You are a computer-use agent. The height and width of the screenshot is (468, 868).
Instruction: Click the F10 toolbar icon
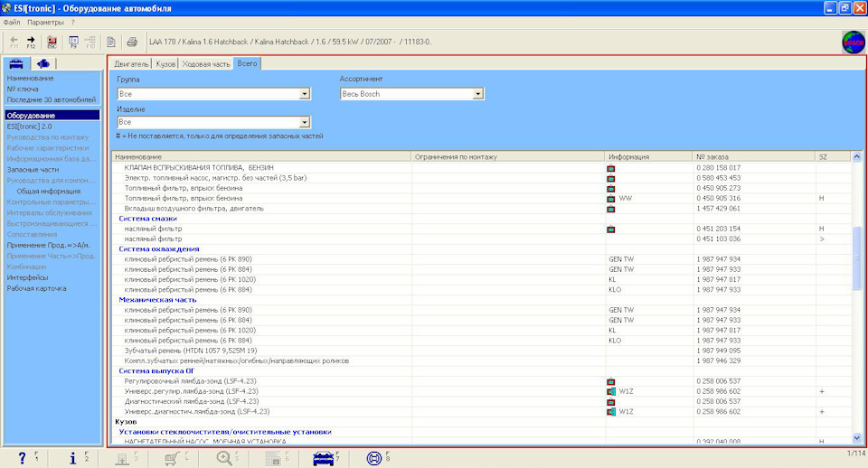click(x=90, y=42)
